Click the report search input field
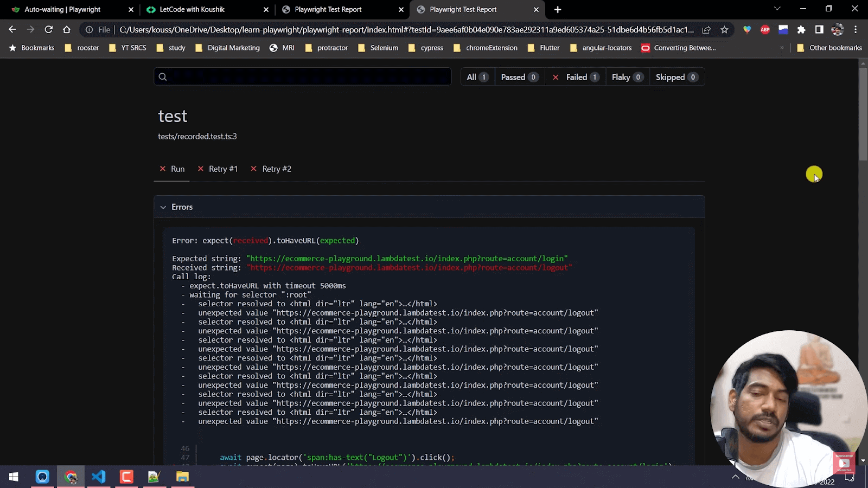The height and width of the screenshot is (488, 868). coord(309,76)
